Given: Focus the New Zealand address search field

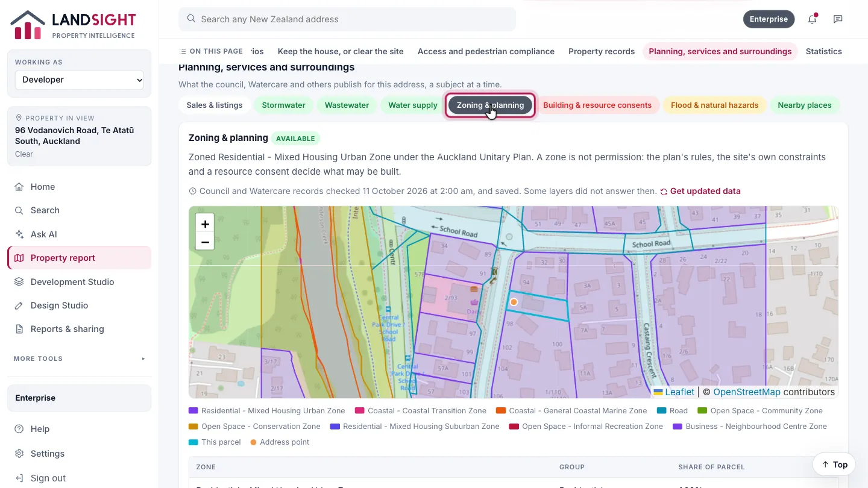Looking at the screenshot, I should [x=347, y=19].
